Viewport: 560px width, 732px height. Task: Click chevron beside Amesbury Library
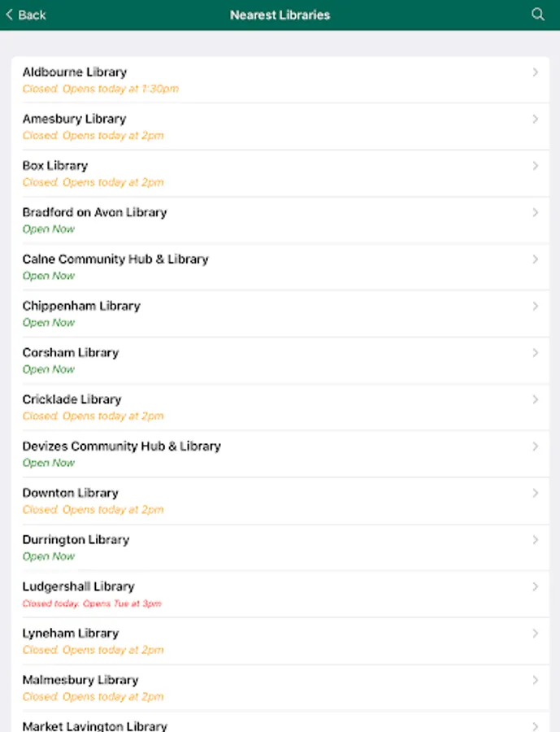click(536, 119)
